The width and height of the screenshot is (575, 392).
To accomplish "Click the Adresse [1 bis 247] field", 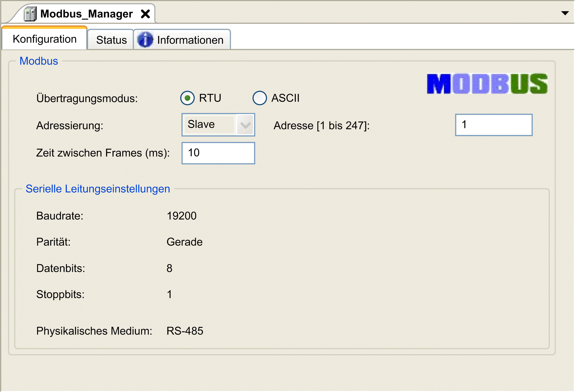I will pos(494,125).
